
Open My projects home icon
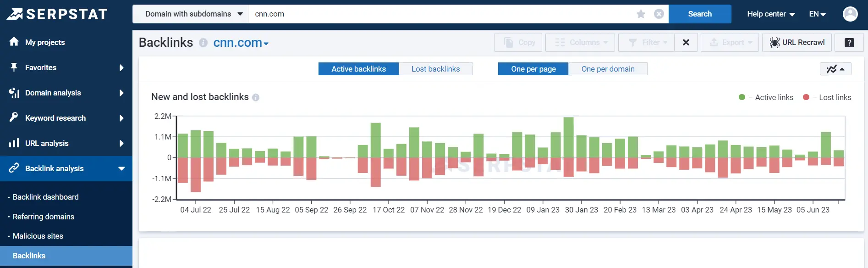pos(14,42)
